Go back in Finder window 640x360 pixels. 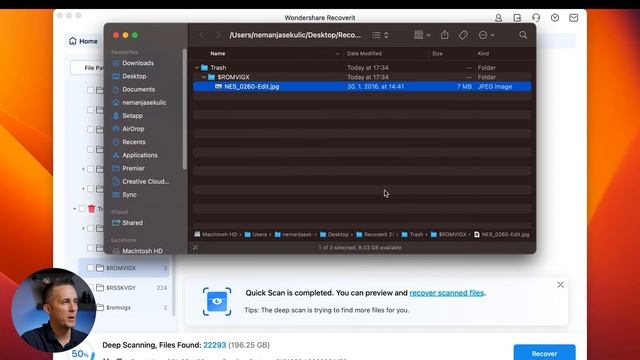coord(202,35)
